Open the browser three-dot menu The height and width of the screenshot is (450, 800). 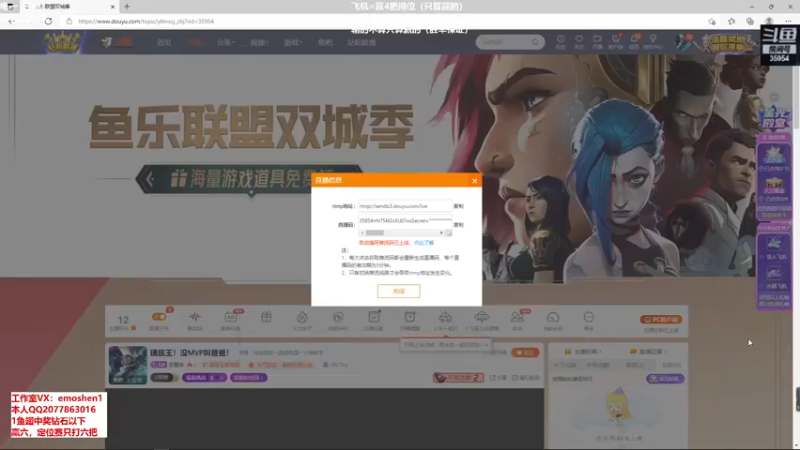788,21
